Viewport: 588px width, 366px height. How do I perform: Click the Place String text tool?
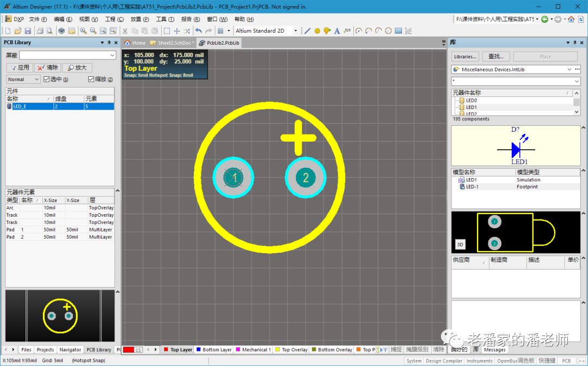(337, 31)
